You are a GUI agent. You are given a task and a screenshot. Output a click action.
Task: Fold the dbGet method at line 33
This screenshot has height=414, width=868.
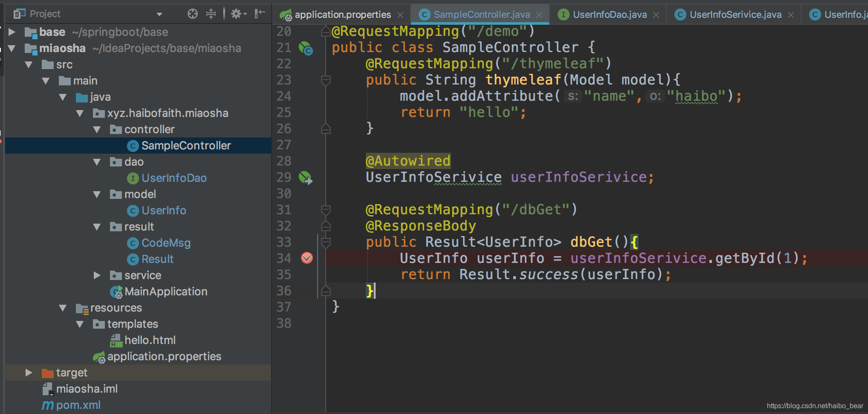(326, 242)
